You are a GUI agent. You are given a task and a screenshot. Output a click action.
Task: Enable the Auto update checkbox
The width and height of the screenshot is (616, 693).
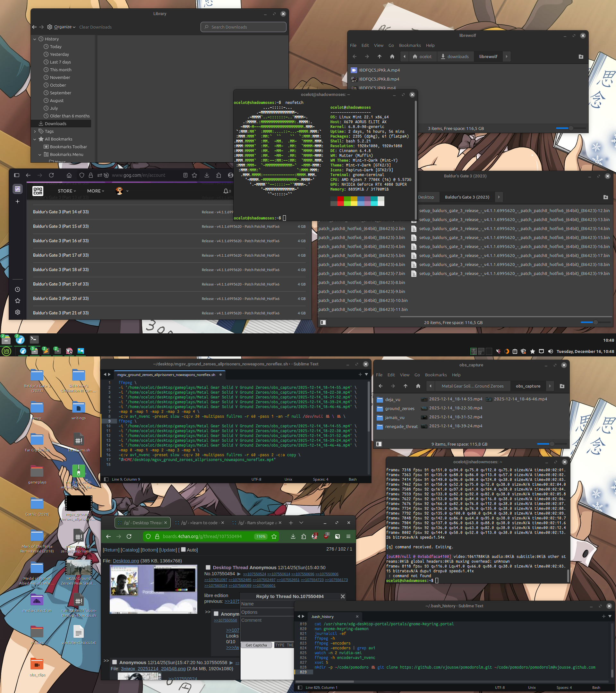pyautogui.click(x=184, y=550)
